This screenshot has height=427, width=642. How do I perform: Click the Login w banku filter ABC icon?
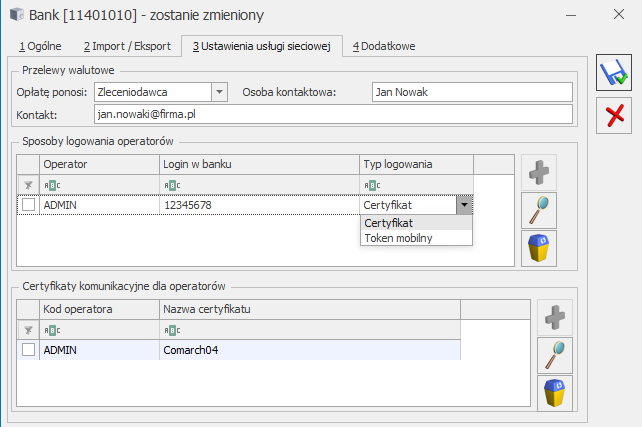[172, 185]
